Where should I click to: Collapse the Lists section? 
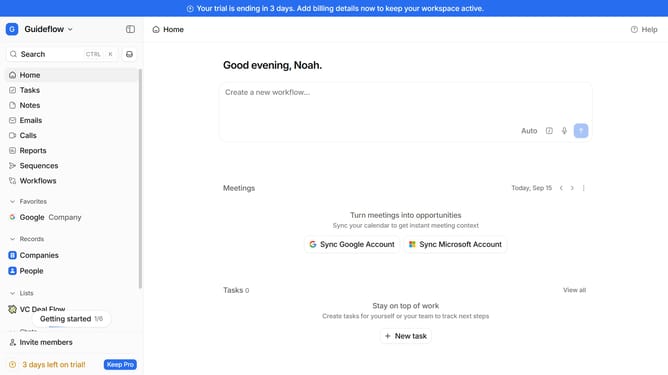click(x=12, y=293)
